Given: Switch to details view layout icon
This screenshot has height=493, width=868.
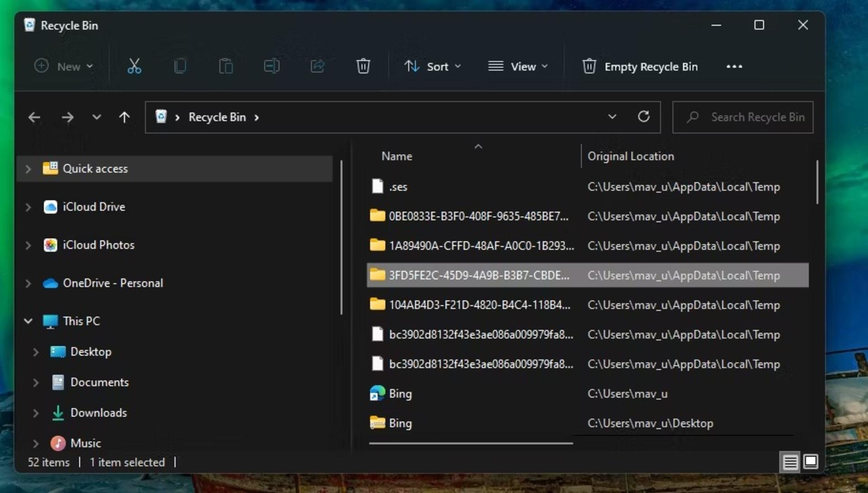Looking at the screenshot, I should point(790,462).
